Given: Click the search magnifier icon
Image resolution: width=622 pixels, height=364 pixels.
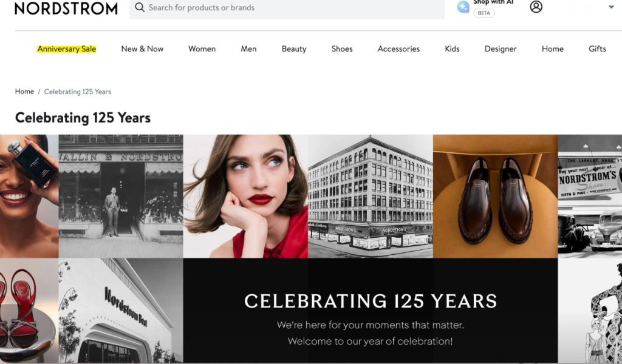Looking at the screenshot, I should click(140, 7).
